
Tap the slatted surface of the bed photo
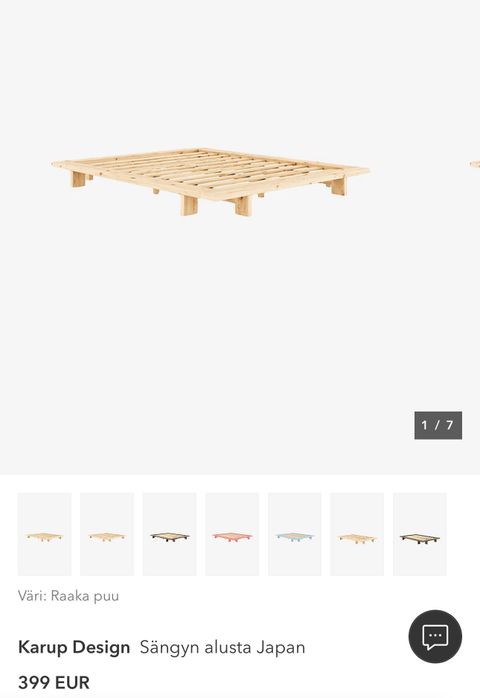[209, 167]
